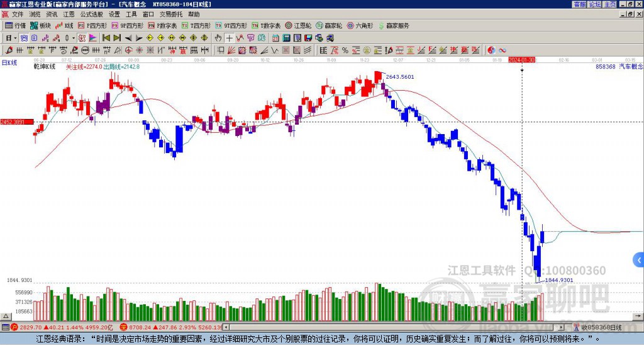Select the red pen drawing tool

(8, 50)
